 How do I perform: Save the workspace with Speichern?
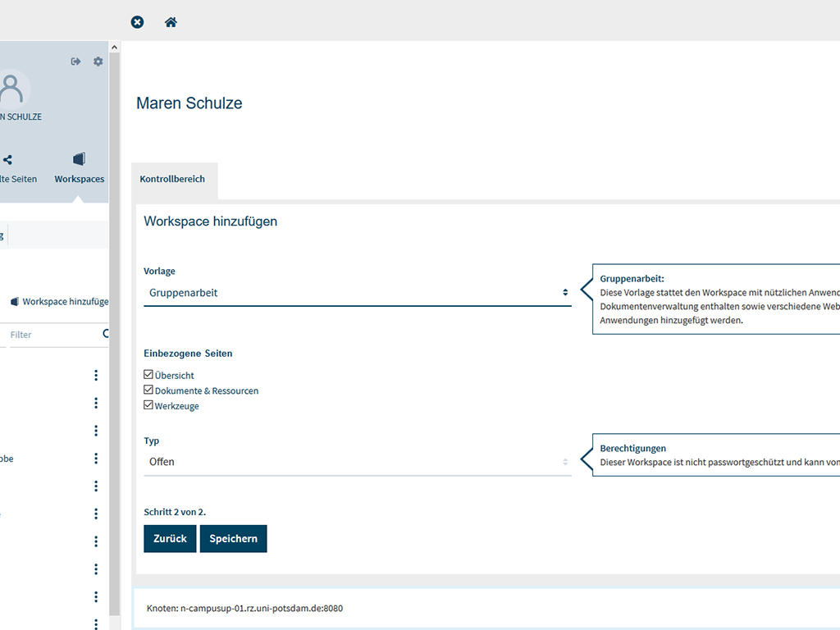233,539
